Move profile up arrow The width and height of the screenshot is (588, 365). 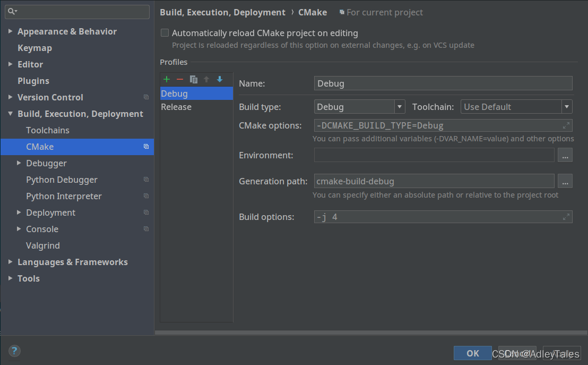point(206,79)
